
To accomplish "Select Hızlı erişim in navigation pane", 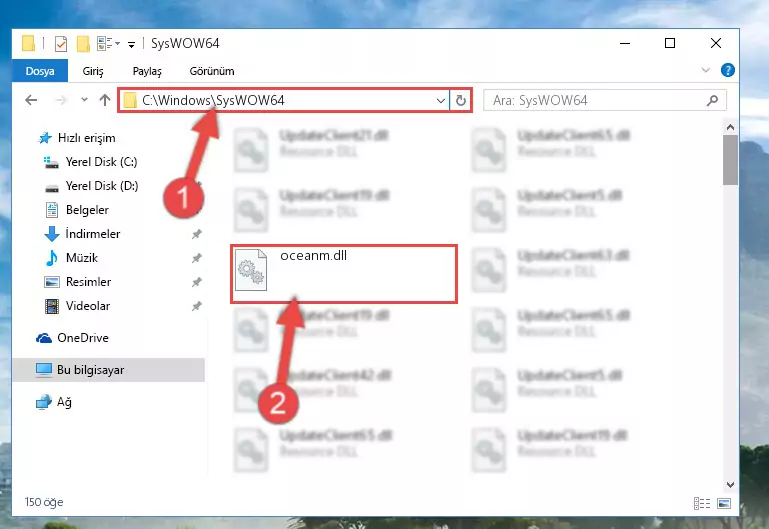I will (77, 138).
